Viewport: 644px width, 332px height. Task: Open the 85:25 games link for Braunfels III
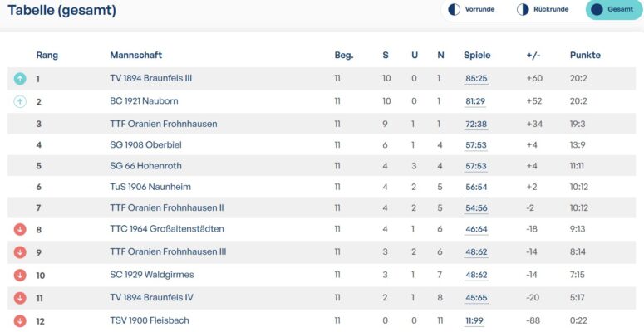pyautogui.click(x=476, y=79)
